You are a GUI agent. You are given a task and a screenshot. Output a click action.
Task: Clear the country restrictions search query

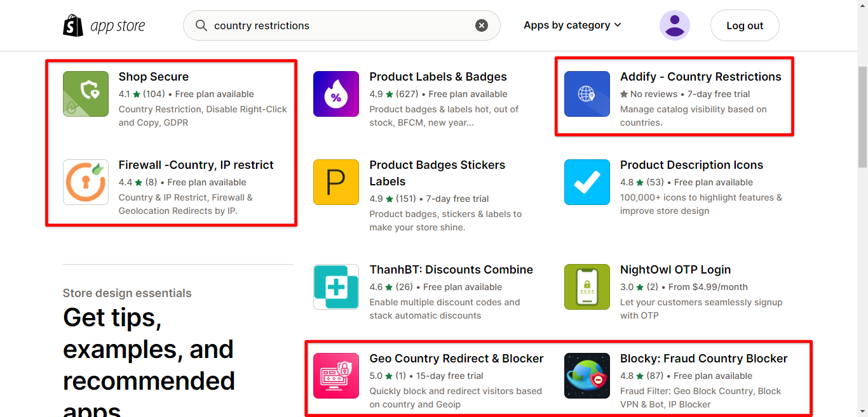[481, 25]
